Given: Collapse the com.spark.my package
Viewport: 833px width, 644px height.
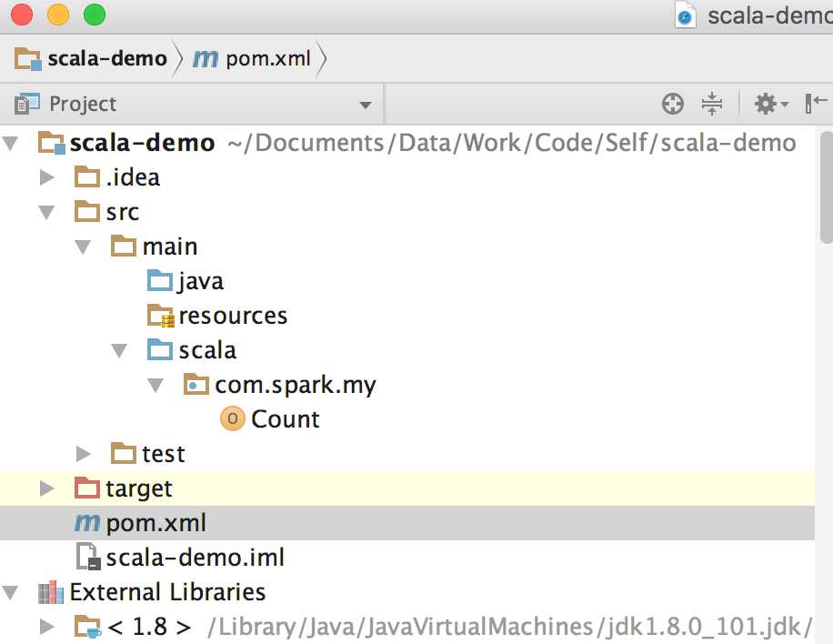Looking at the screenshot, I should [156, 385].
